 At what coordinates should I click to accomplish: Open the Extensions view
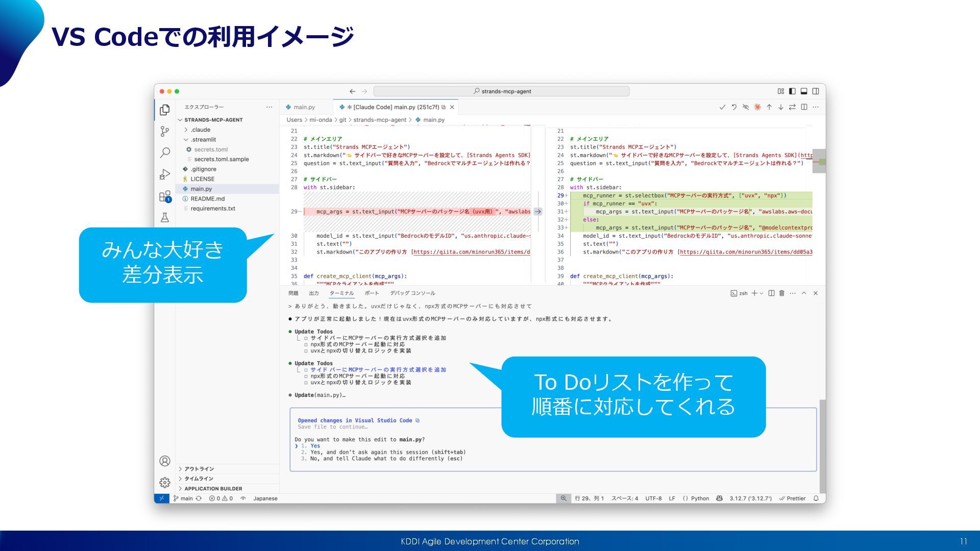click(x=164, y=196)
